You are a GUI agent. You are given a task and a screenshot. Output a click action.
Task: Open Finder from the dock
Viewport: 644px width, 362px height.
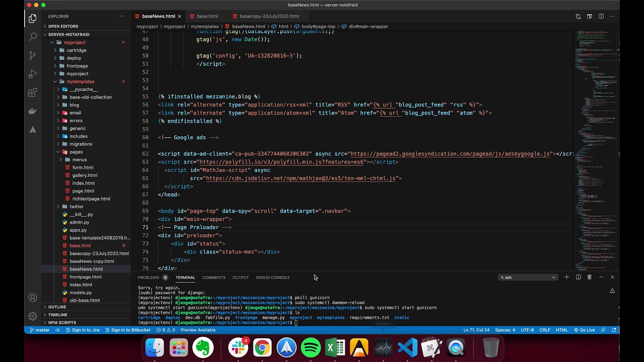tap(154, 348)
